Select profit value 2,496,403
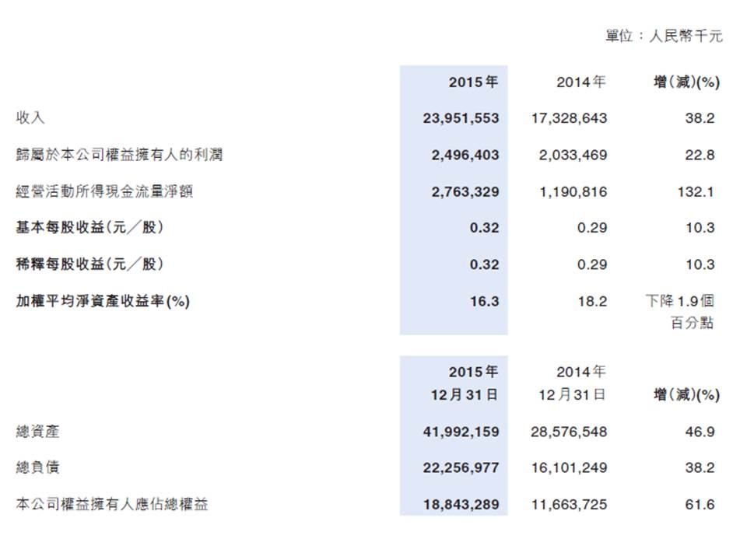This screenshot has height=560, width=747. [x=465, y=155]
